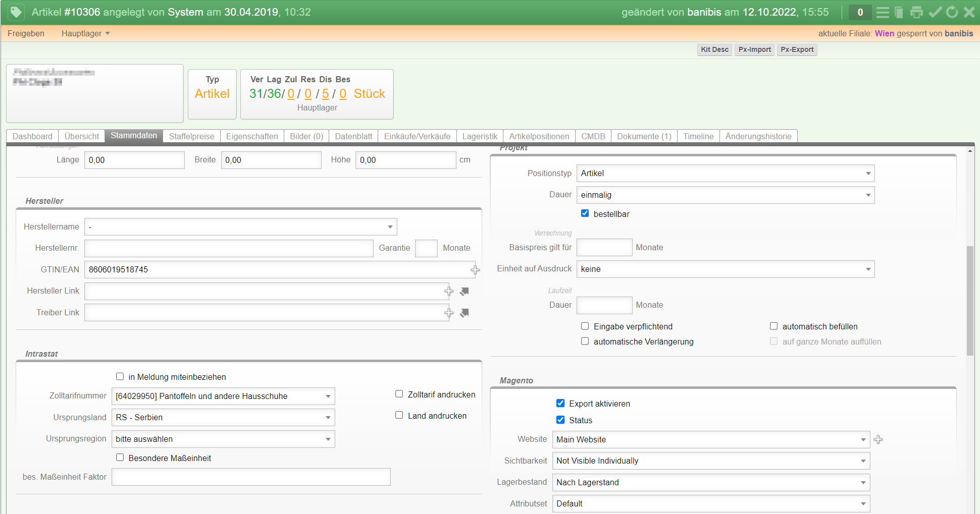
Task: Click the print icon in header
Action: pos(916,12)
